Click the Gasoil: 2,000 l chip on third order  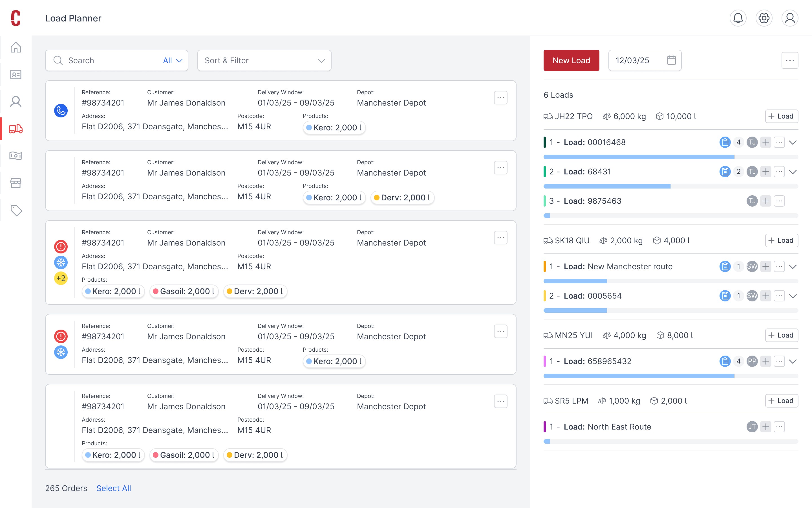pyautogui.click(x=184, y=291)
